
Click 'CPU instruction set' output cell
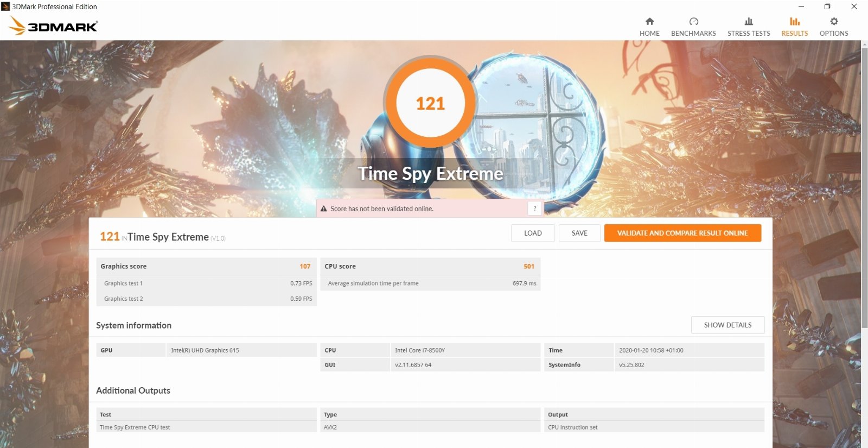572,427
